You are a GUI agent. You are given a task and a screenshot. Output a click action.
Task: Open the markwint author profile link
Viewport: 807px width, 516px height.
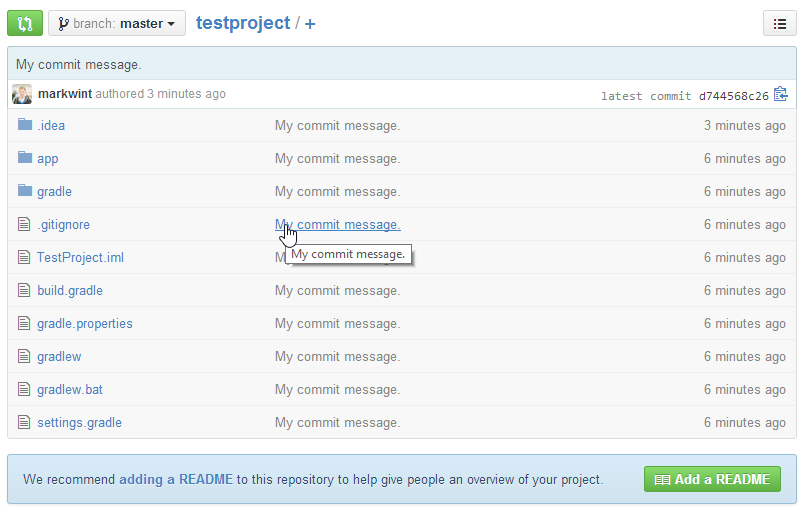pos(64,94)
